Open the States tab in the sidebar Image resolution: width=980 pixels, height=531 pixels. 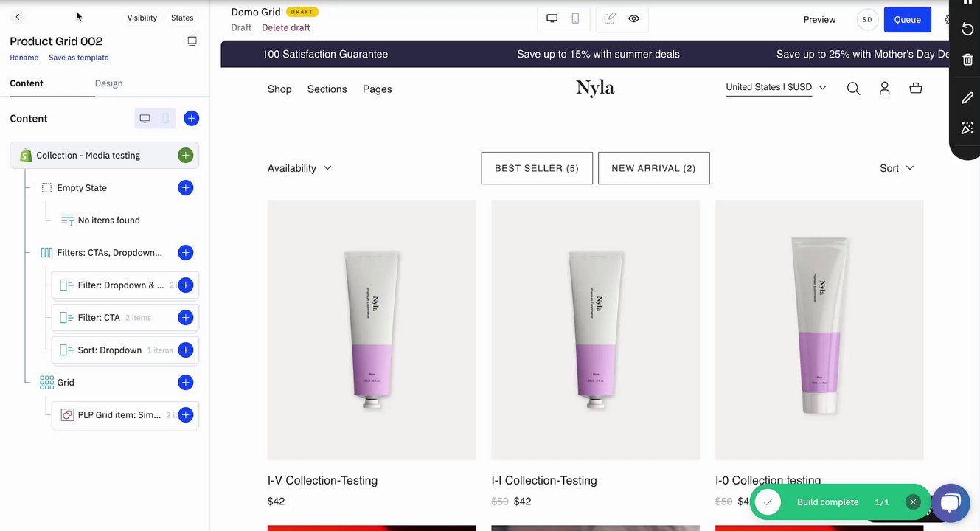tap(182, 18)
